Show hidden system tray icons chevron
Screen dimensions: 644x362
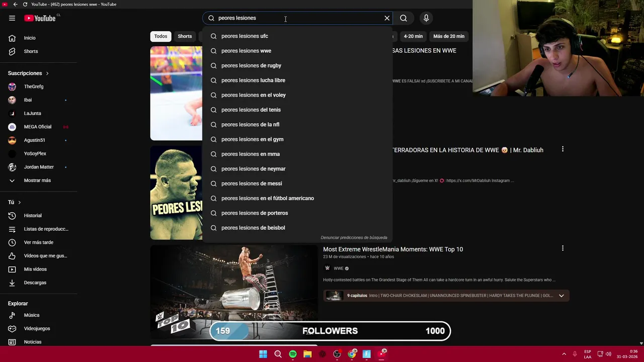pyautogui.click(x=564, y=354)
